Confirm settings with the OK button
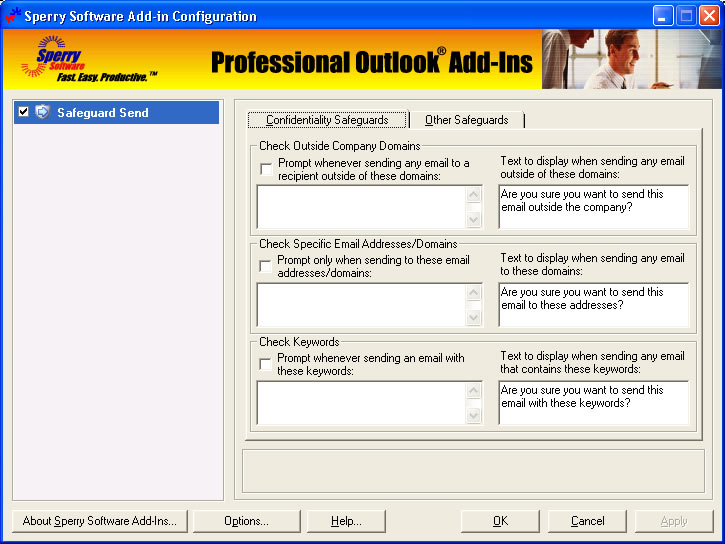Viewport: 725px width, 544px height. click(x=500, y=521)
